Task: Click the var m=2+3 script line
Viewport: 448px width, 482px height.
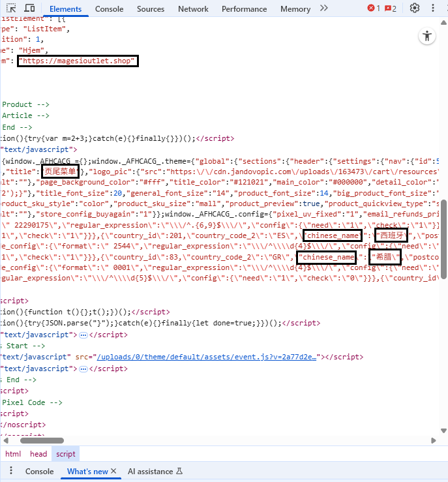Action: pyautogui.click(x=117, y=139)
